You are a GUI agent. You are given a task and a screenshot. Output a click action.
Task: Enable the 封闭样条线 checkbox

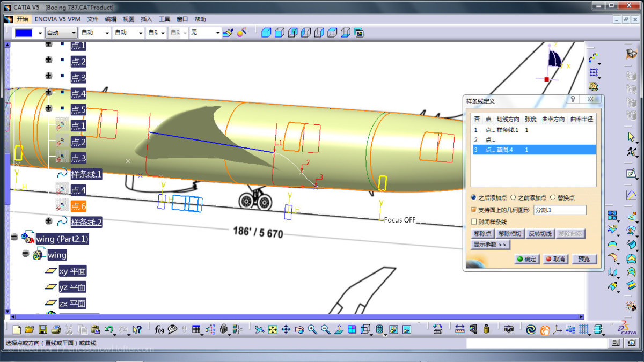pyautogui.click(x=473, y=221)
